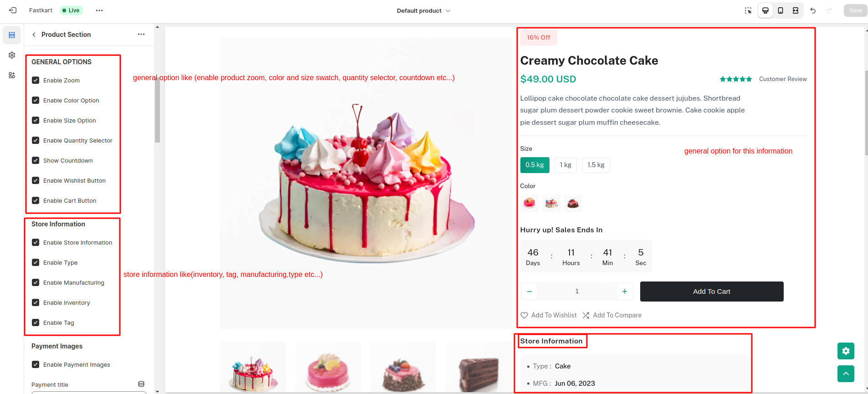Viewport: 868px width, 394px height.
Task: Open Theme settings via the gear sidebar icon
Action: [11, 55]
